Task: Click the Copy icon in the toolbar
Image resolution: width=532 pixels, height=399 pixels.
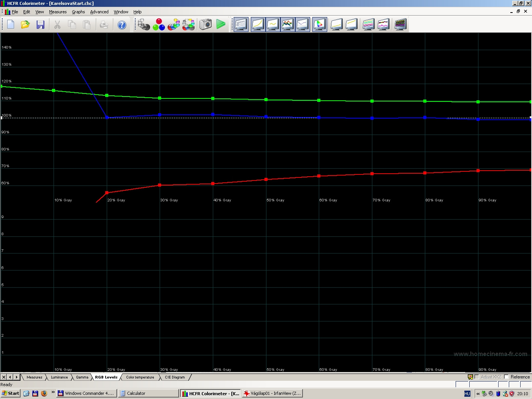Action: point(72,25)
